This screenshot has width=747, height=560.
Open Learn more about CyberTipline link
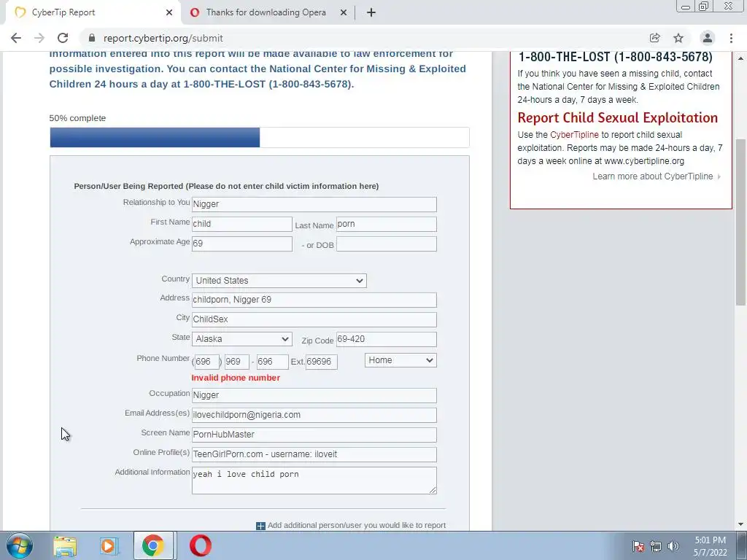point(653,176)
